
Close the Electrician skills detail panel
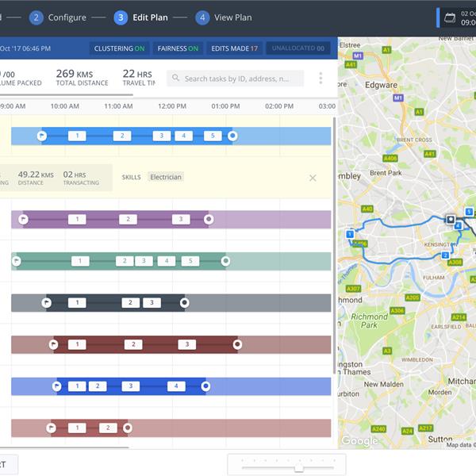(x=313, y=178)
